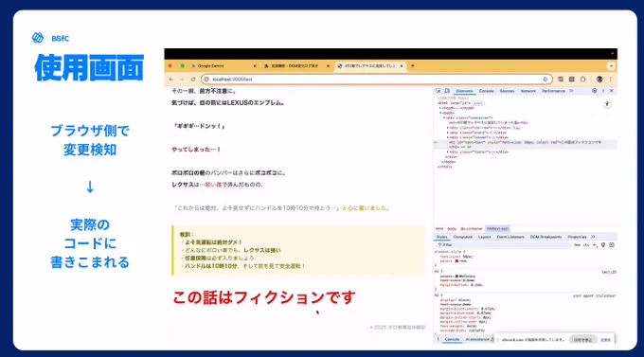Collapse the body node in DOM tree
Viewport: 644px width, 357px height.
(x=440, y=113)
